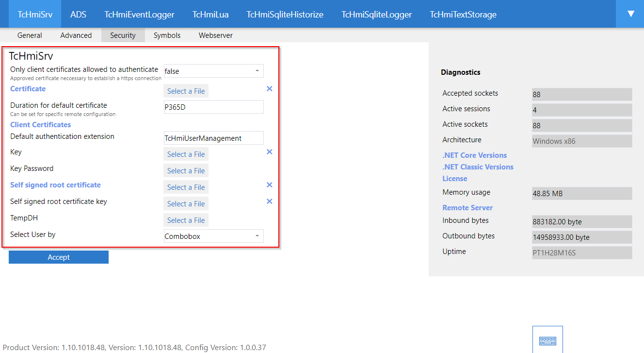Click the Inbound bytes value field
The image size is (644, 353).
click(582, 221)
